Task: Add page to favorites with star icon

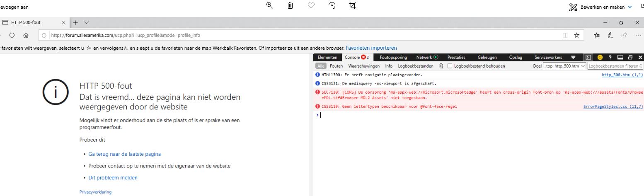Action: (576, 36)
